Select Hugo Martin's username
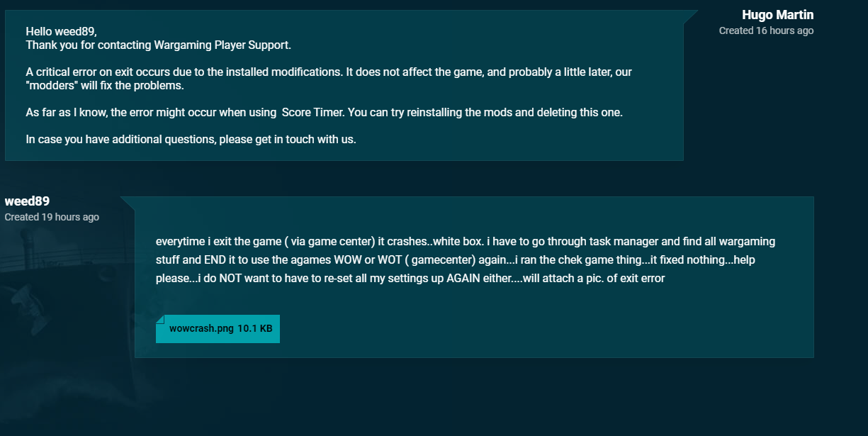 777,14
